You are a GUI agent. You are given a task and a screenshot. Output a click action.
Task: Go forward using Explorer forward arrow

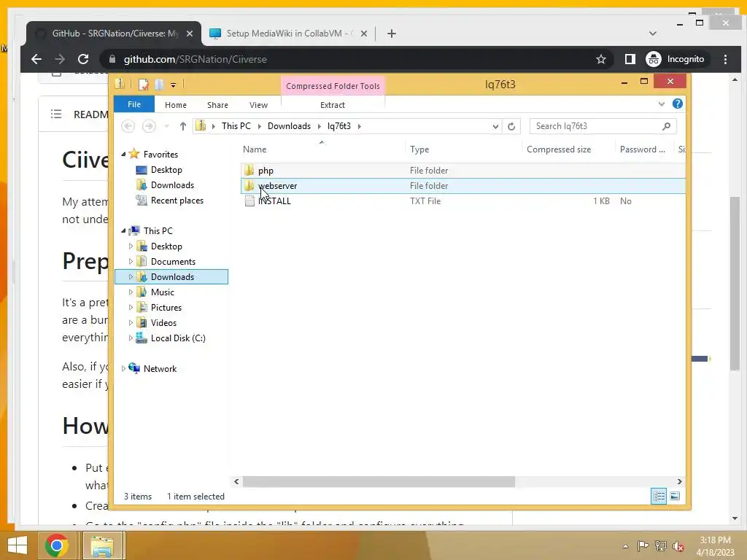[x=149, y=126]
